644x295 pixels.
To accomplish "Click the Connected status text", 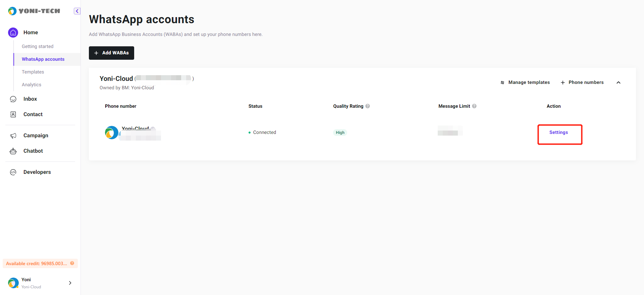I will pos(264,133).
